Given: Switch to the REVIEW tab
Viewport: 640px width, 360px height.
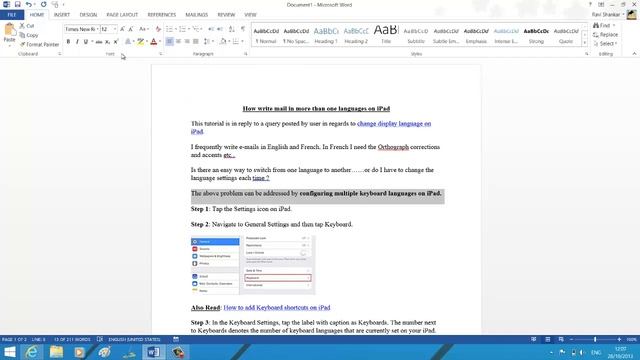Looking at the screenshot, I should (226, 15).
